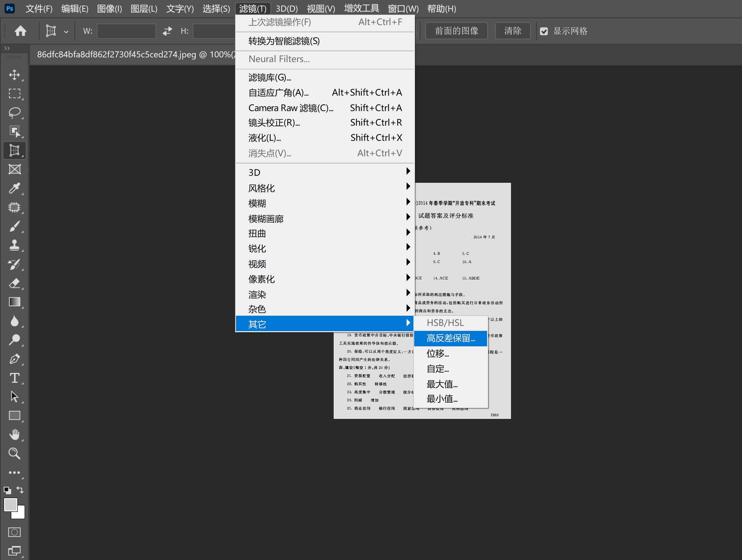The height and width of the screenshot is (560, 742).
Task: Select the Eyedropper tool
Action: click(14, 188)
